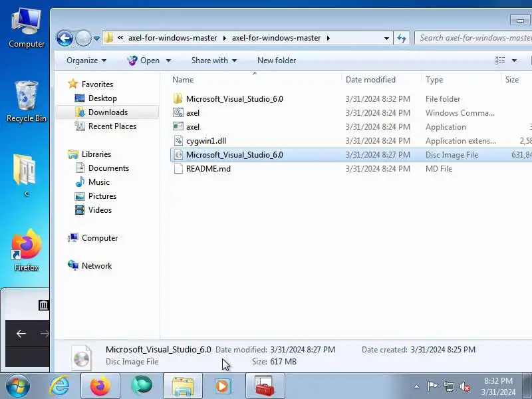Click the Forward navigation arrow in Explorer
The image size is (532, 399).
pos(83,38)
